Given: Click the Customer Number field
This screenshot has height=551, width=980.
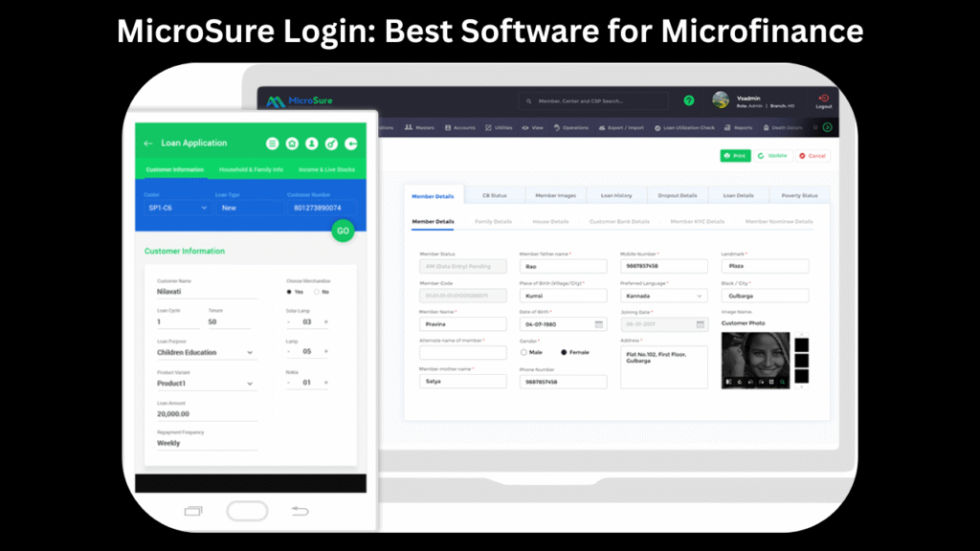Looking at the screenshot, I should tap(322, 208).
